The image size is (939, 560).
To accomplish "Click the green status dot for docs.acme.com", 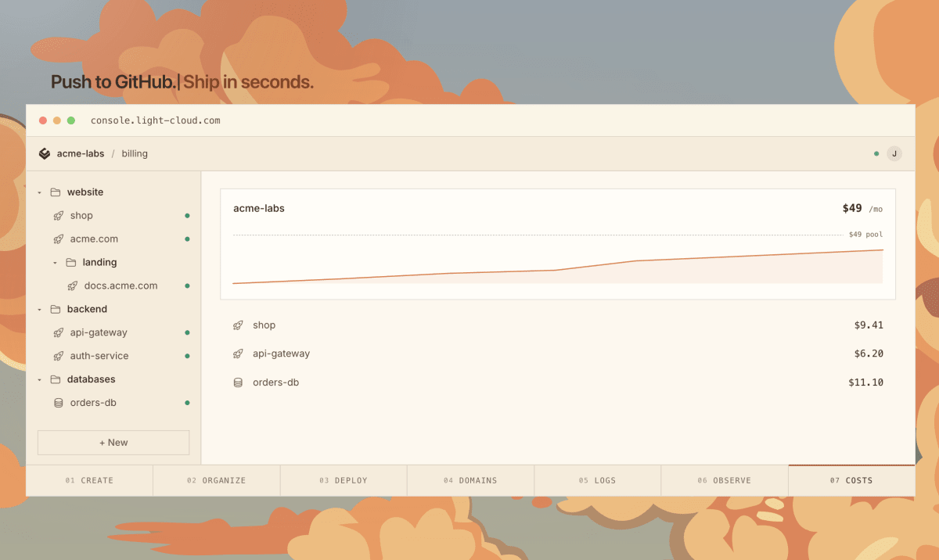I will pos(187,286).
